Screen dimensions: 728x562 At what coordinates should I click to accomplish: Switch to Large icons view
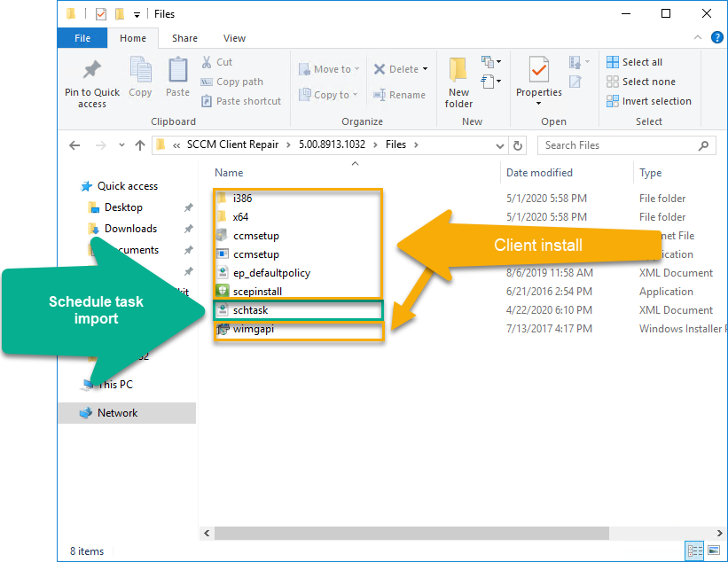coord(714,550)
